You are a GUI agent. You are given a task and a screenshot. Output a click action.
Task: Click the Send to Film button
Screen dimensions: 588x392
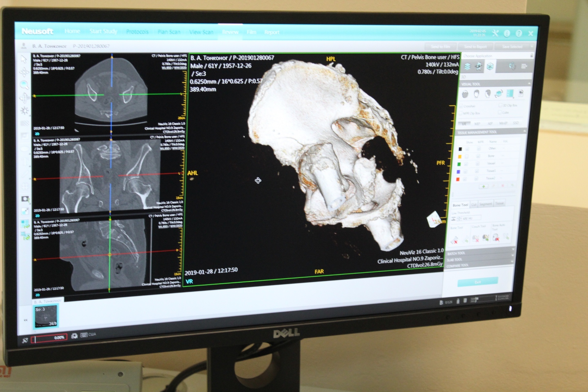click(440, 47)
